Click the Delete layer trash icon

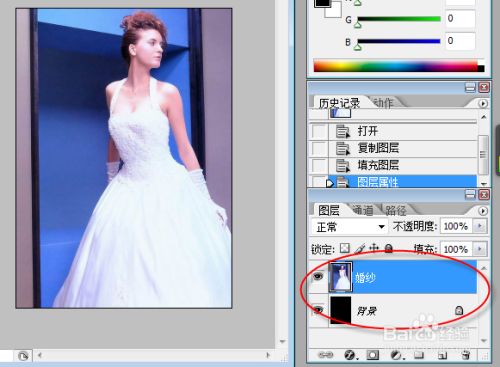tap(466, 355)
